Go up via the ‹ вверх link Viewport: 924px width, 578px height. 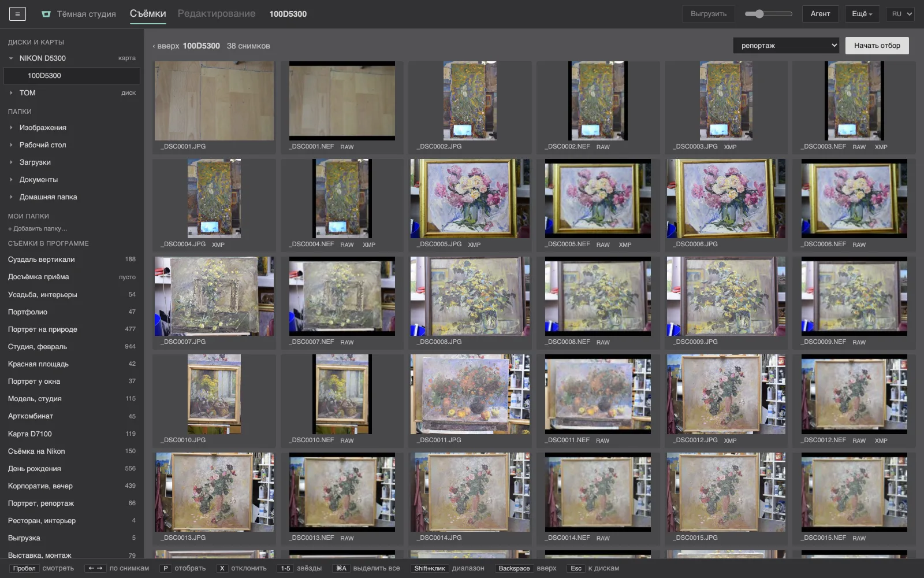(166, 46)
